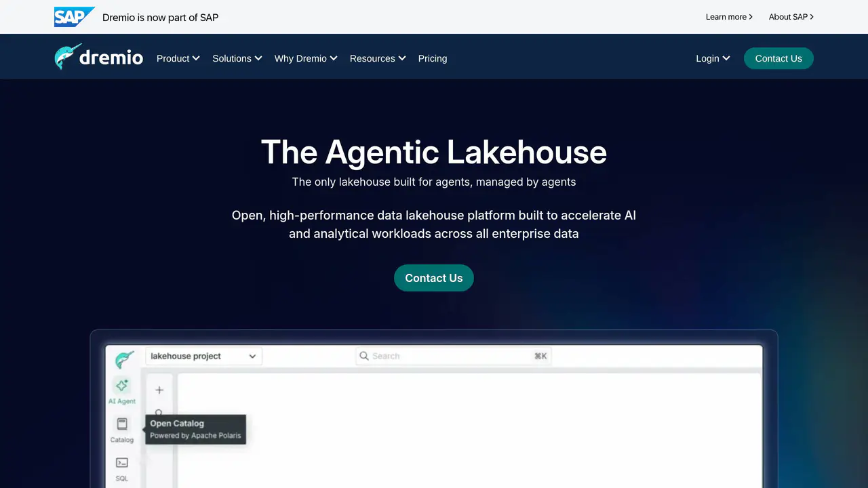This screenshot has height=488, width=868.
Task: Open the Catalog sidebar icon
Action: (122, 430)
